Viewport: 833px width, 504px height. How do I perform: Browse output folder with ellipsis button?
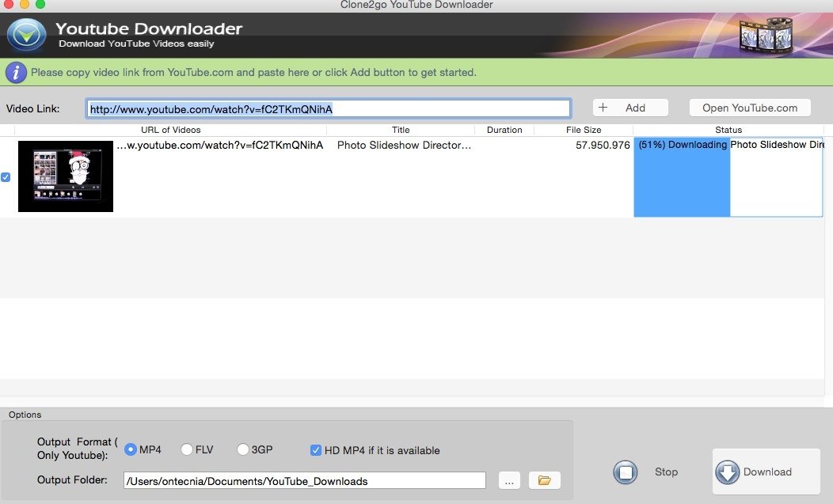click(509, 480)
